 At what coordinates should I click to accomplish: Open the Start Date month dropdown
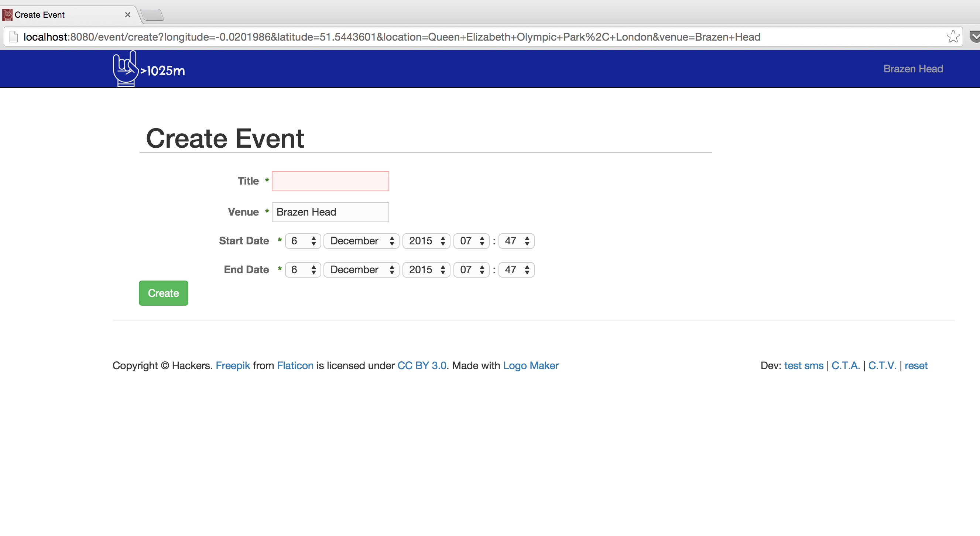[361, 241]
